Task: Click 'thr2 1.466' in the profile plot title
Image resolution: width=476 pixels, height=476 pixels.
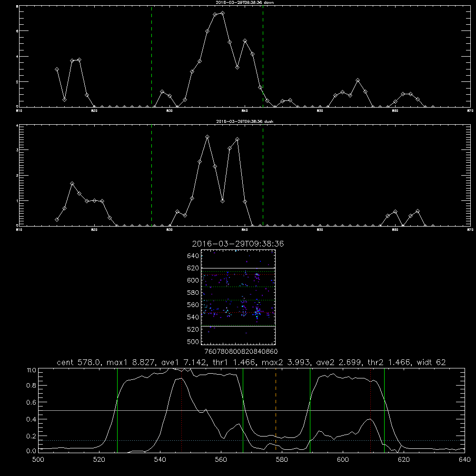Action: (x=389, y=362)
